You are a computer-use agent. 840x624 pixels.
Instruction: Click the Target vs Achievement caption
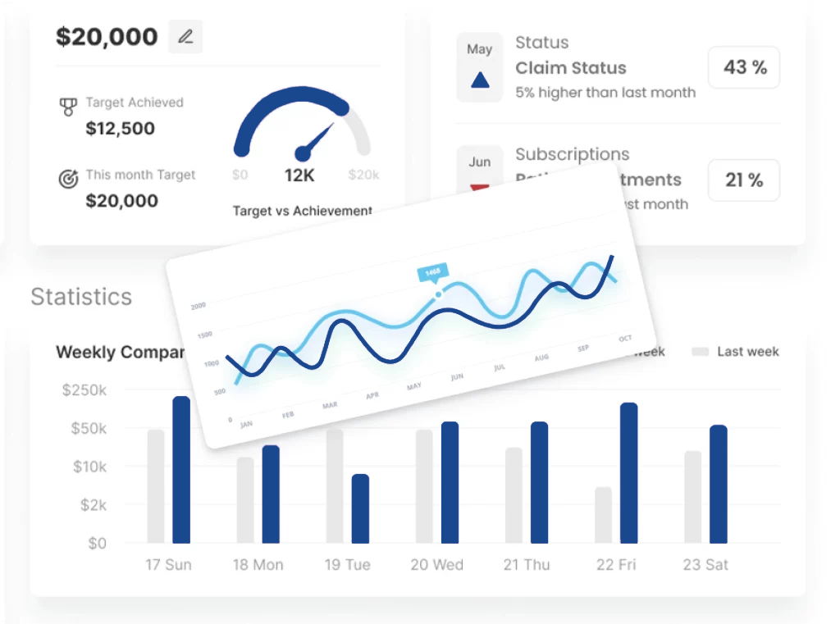coord(302,211)
